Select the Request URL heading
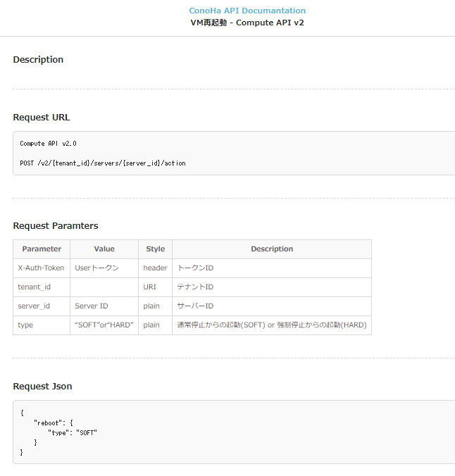This screenshot has height=476, width=455. point(42,118)
